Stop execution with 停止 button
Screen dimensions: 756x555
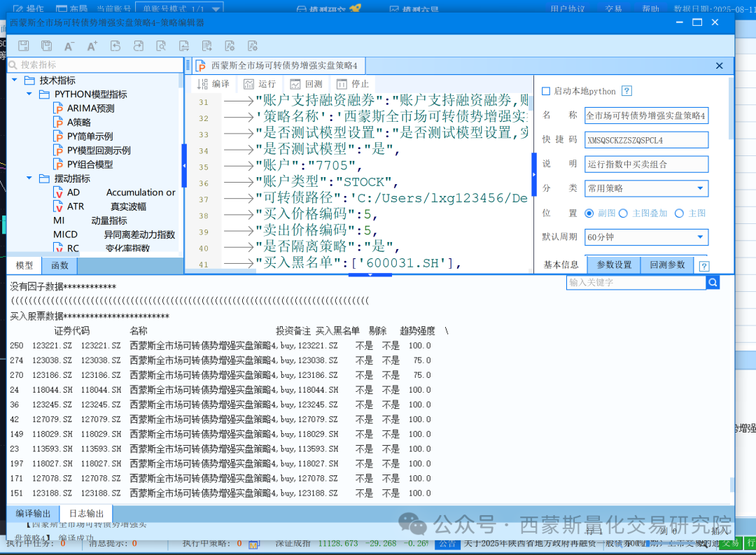(x=352, y=84)
